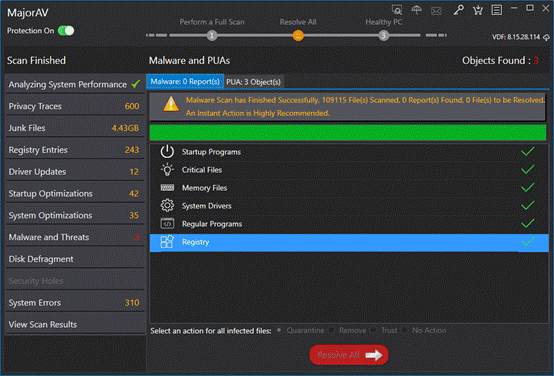Open System Errors in the sidebar
Screen dimensions: 554x376
point(75,302)
